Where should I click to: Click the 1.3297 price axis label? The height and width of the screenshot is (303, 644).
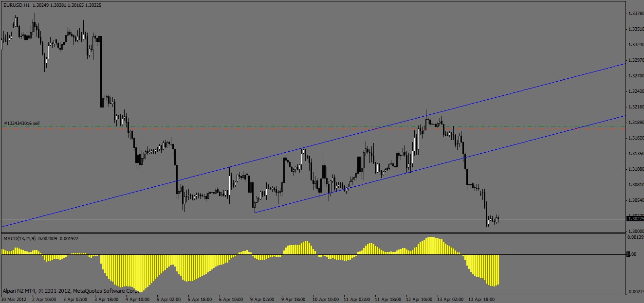(636, 60)
